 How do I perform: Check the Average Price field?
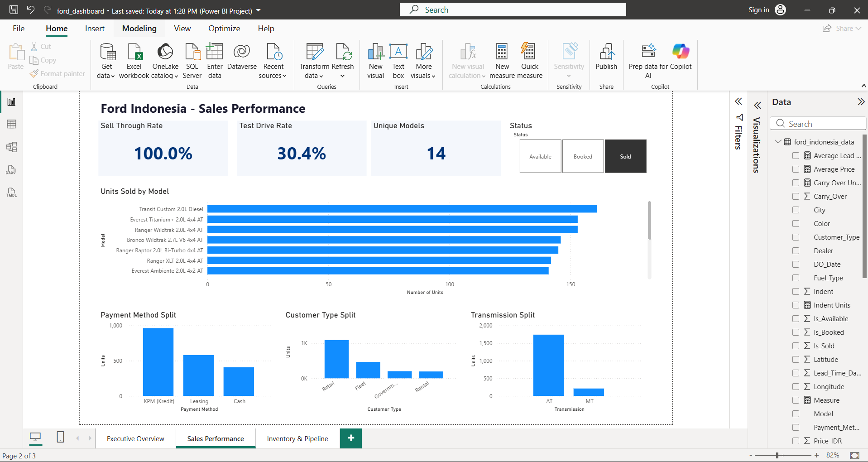tap(796, 169)
